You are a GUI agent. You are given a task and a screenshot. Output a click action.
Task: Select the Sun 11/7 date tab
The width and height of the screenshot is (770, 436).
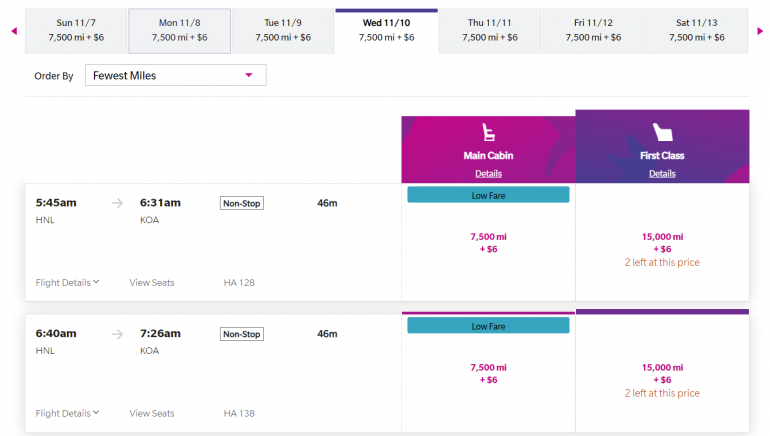[77, 30]
